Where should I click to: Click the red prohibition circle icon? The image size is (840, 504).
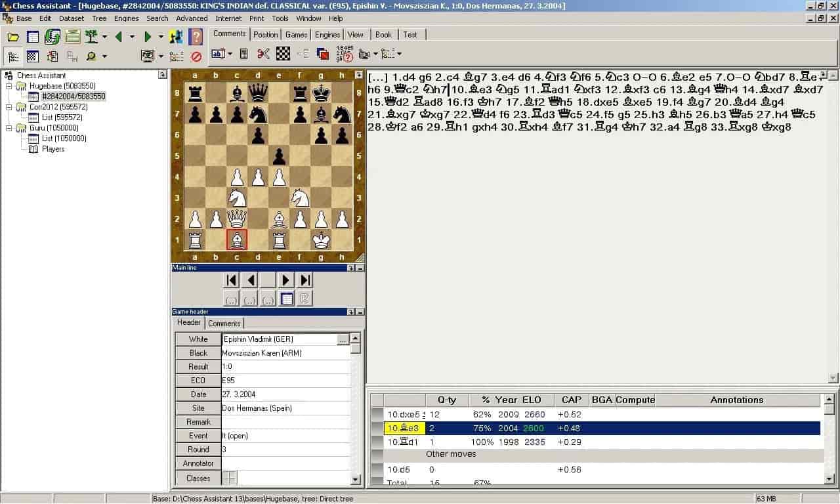tap(196, 56)
